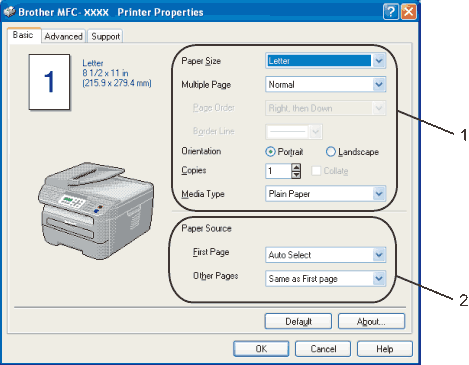Click the Default button
This screenshot has height=365, width=469.
(x=298, y=321)
